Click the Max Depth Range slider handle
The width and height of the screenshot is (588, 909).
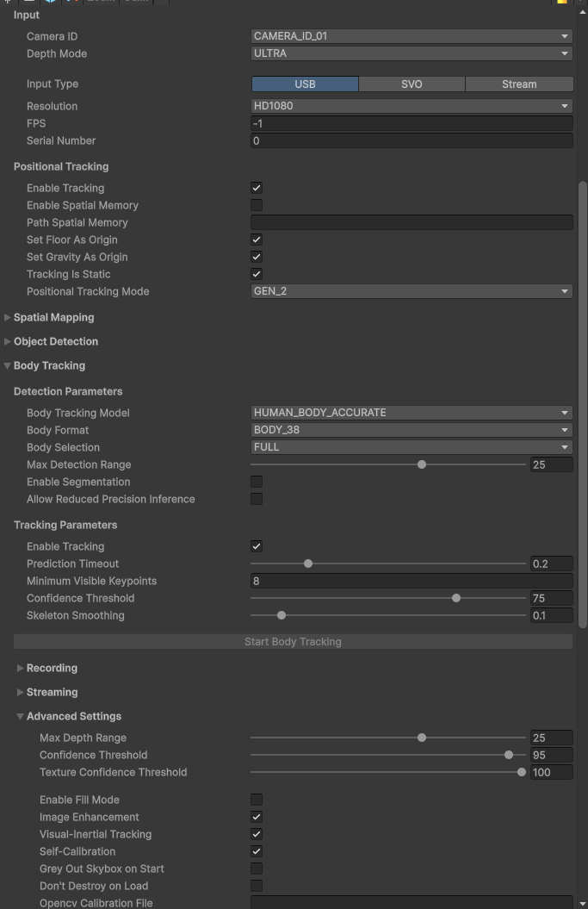pyautogui.click(x=421, y=738)
